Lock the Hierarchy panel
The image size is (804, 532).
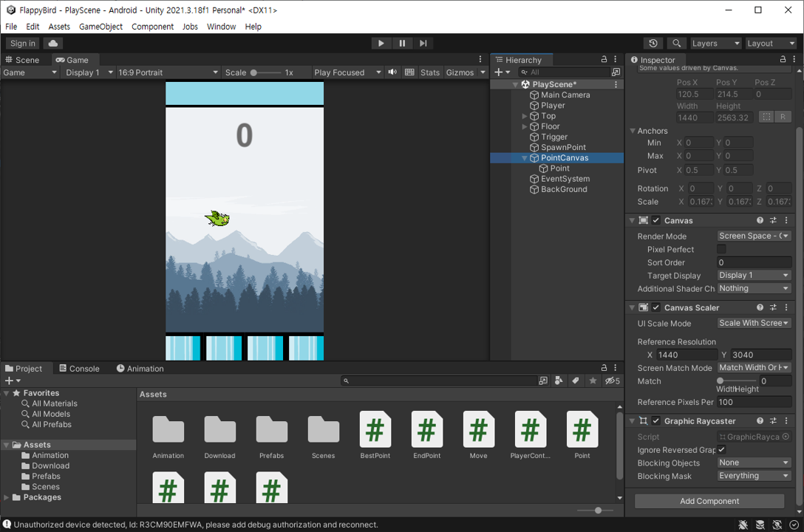(604, 59)
